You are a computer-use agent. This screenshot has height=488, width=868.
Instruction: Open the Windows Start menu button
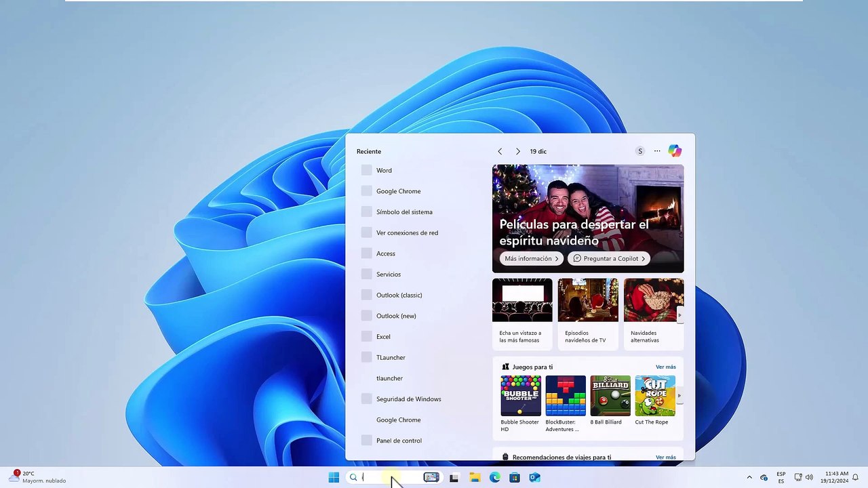click(x=334, y=477)
